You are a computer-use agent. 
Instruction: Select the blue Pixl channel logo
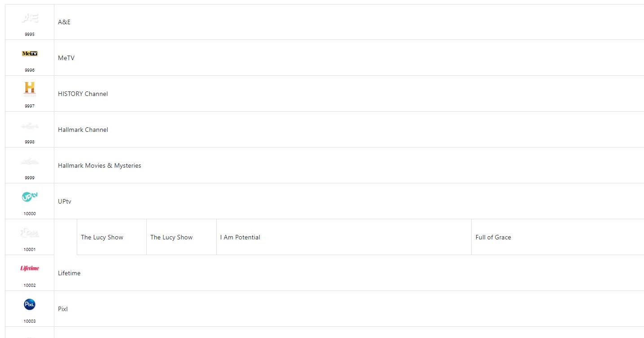(x=30, y=305)
